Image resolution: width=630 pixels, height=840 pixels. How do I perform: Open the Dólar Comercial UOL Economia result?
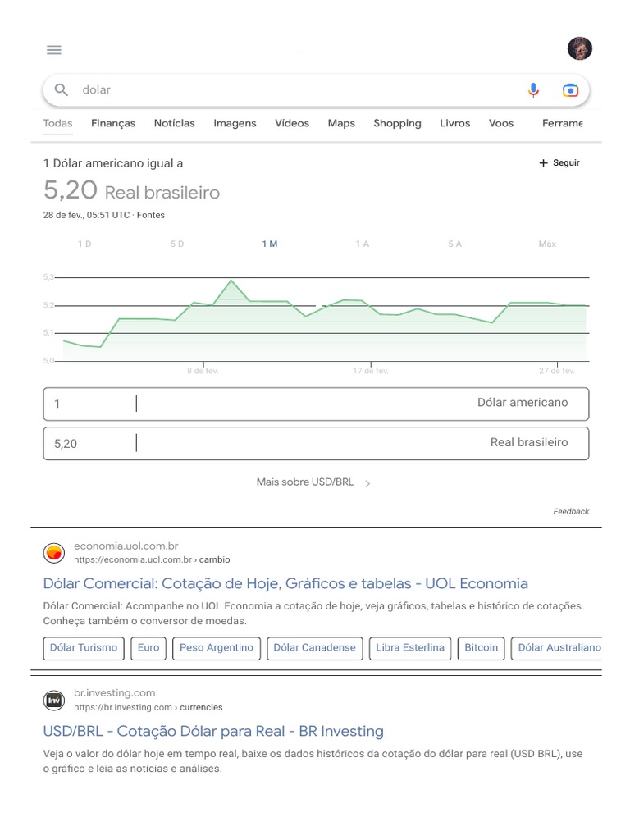coord(285,584)
